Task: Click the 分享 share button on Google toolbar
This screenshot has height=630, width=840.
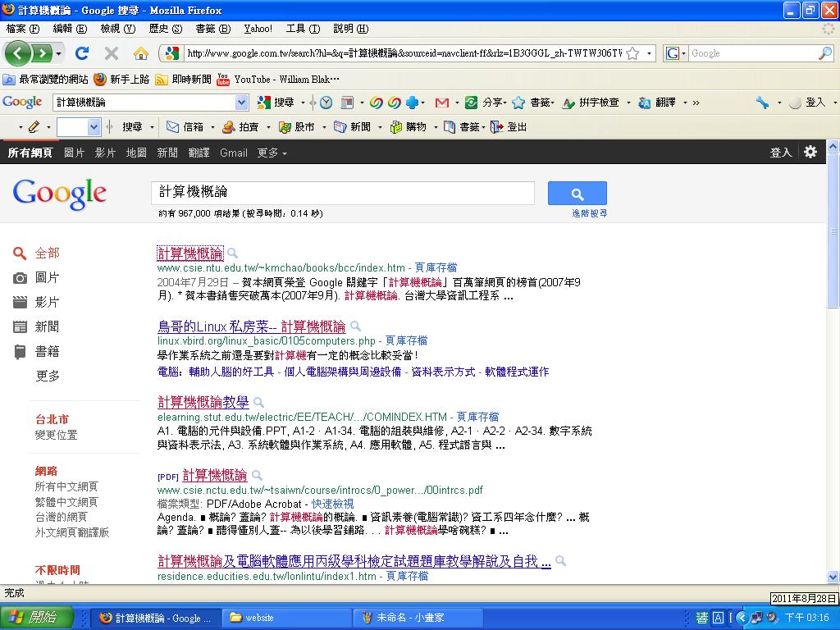Action: 485,103
